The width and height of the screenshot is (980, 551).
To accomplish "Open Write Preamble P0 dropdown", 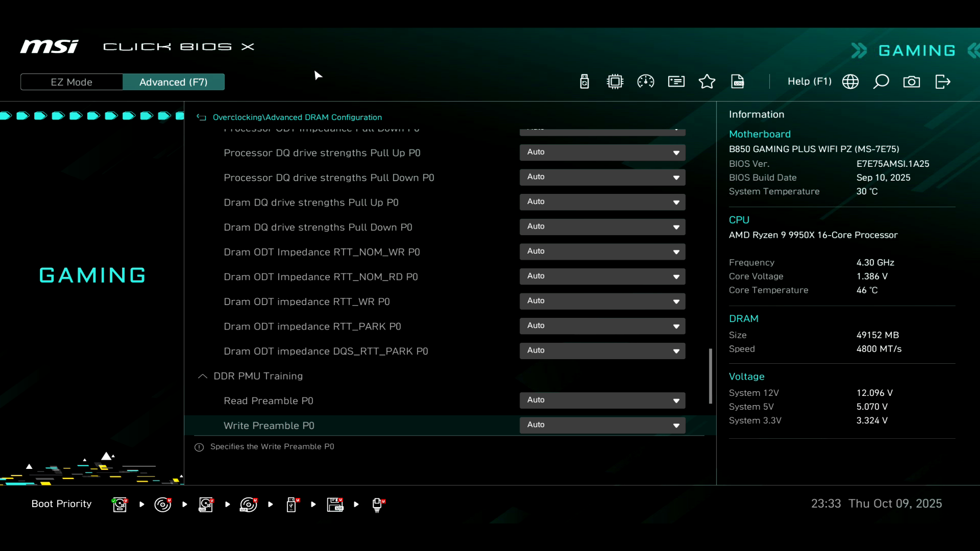I will tap(602, 425).
